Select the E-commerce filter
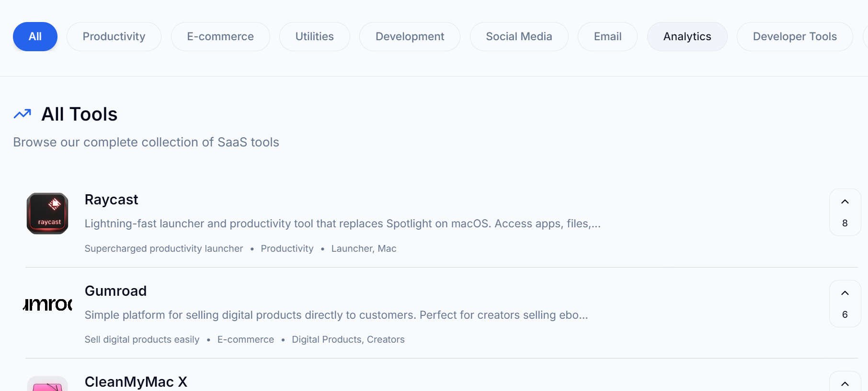This screenshot has height=391, width=868. point(220,36)
